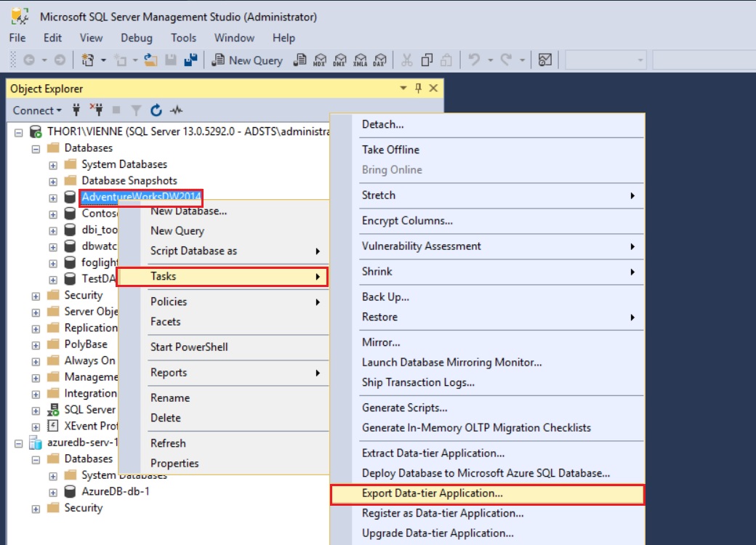Image resolution: width=756 pixels, height=545 pixels.
Task: Click the New Project toolbar icon
Action: [x=88, y=60]
